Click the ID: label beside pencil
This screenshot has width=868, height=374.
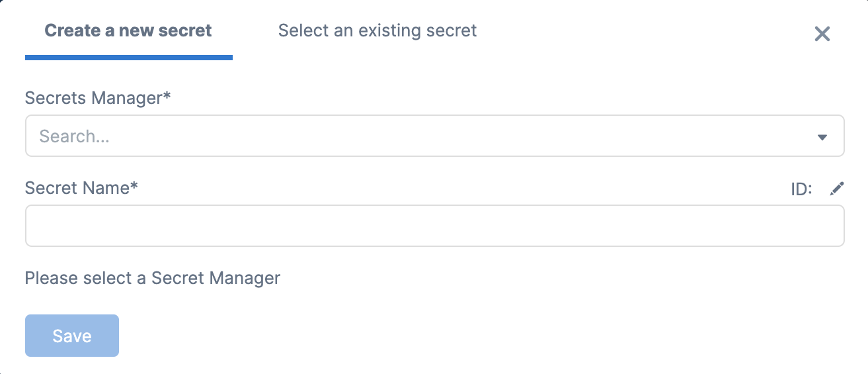click(801, 189)
